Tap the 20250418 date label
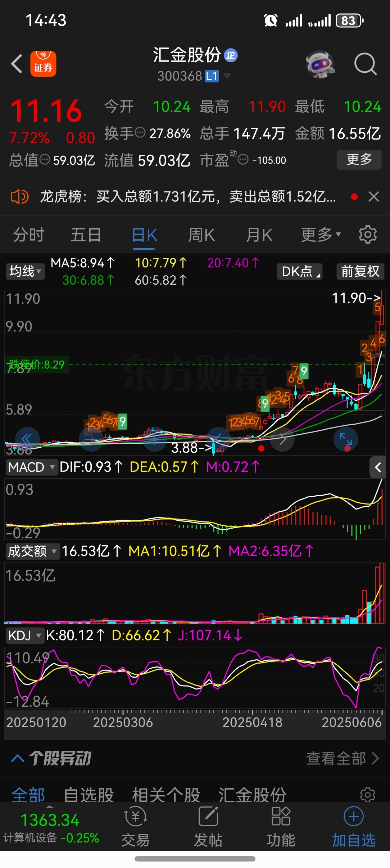The width and height of the screenshot is (390, 868). [x=252, y=722]
